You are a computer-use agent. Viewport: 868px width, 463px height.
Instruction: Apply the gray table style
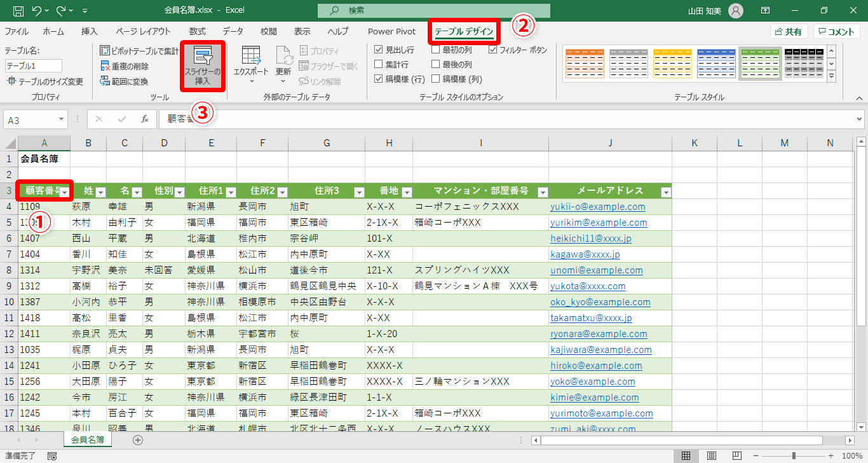click(x=628, y=63)
